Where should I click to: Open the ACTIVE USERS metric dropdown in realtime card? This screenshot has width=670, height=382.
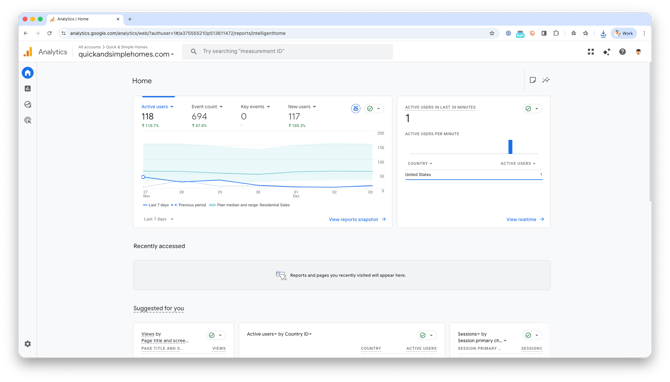coord(518,163)
